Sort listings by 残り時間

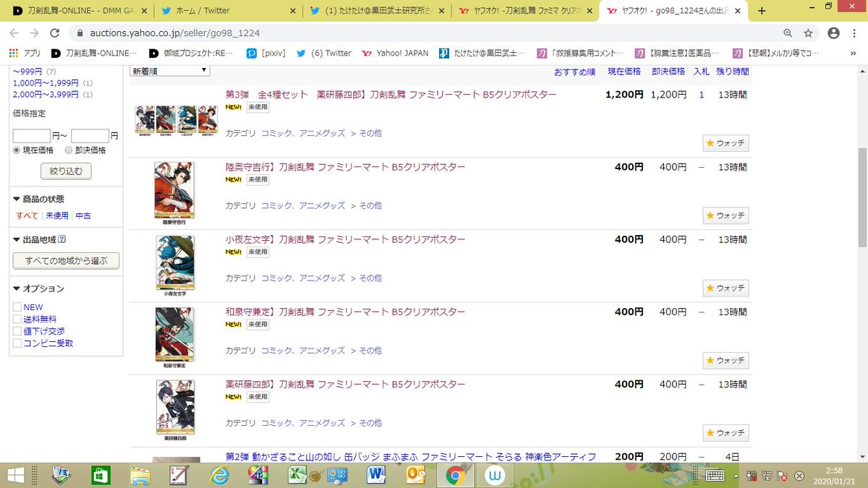732,72
